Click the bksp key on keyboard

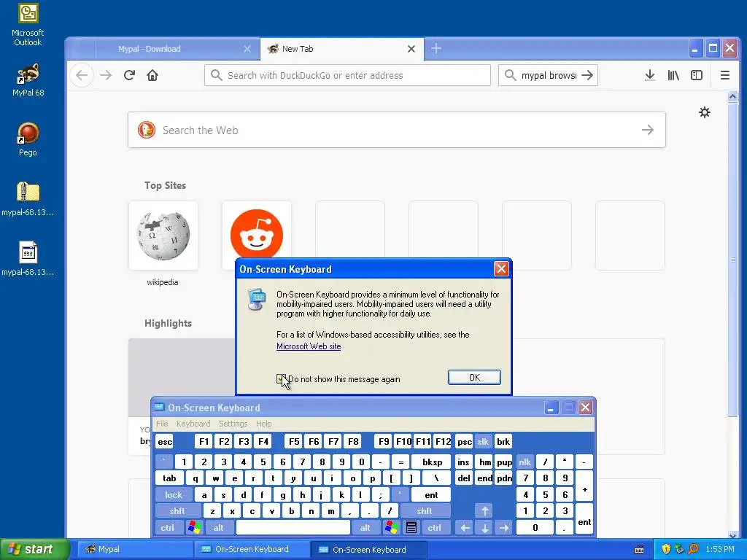(x=432, y=462)
